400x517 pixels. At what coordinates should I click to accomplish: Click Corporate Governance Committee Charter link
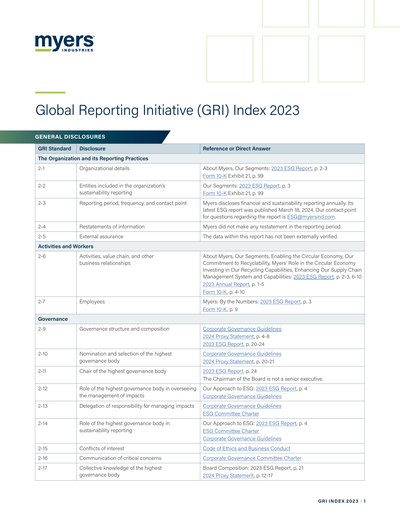[x=252, y=458]
